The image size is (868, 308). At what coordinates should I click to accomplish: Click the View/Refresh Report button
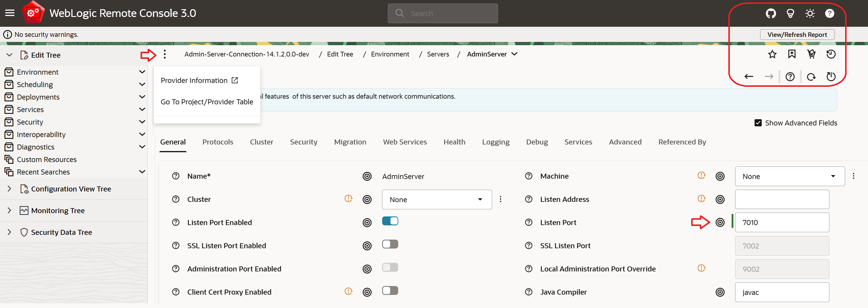point(797,35)
